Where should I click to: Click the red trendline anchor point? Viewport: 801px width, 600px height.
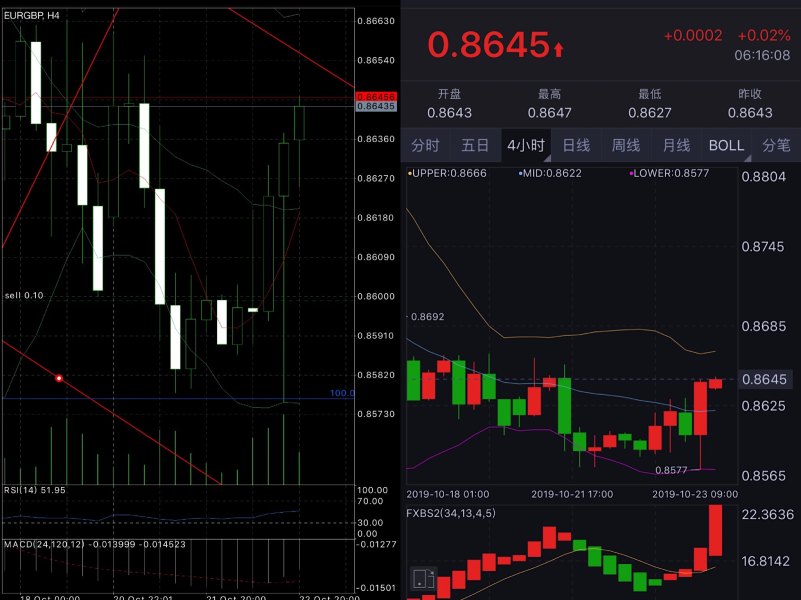click(x=59, y=378)
